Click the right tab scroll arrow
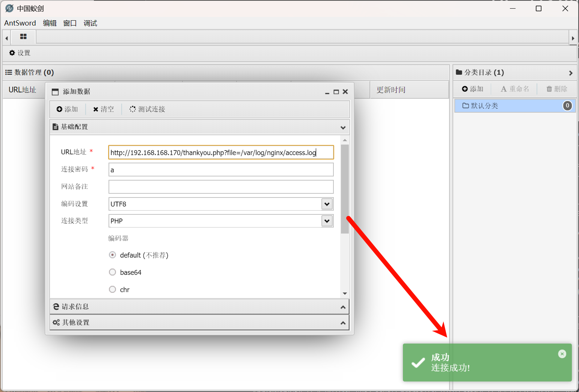This screenshot has height=392, width=579. (573, 38)
